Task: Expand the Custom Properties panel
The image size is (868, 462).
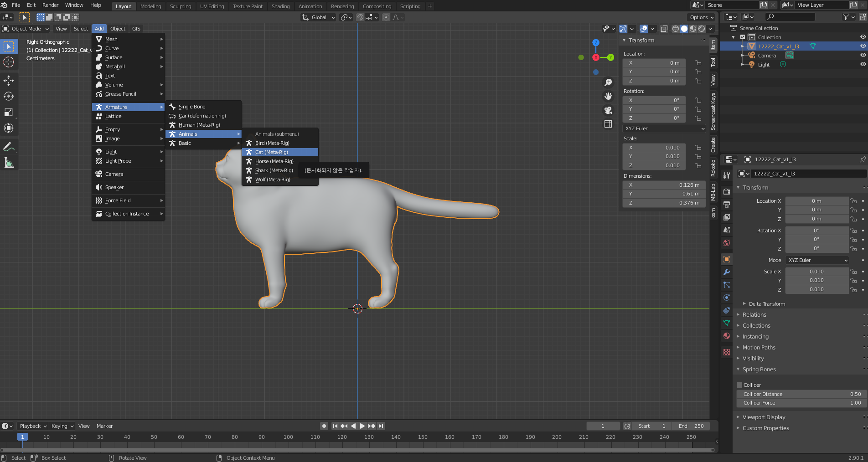Action: [765, 428]
